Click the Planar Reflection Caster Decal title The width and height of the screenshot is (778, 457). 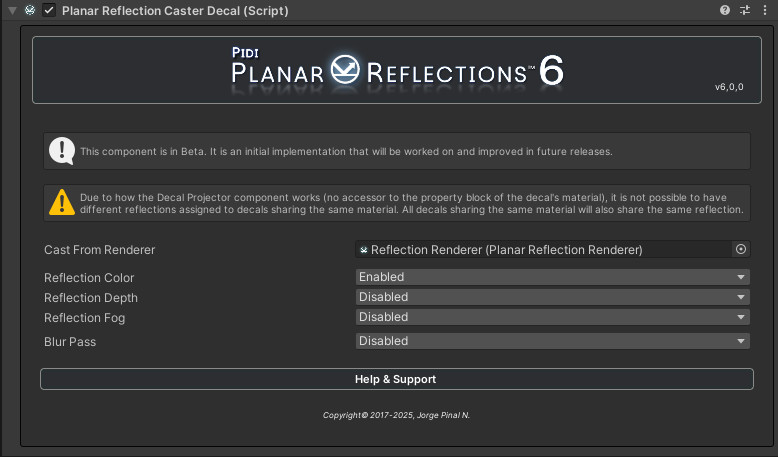[x=175, y=10]
